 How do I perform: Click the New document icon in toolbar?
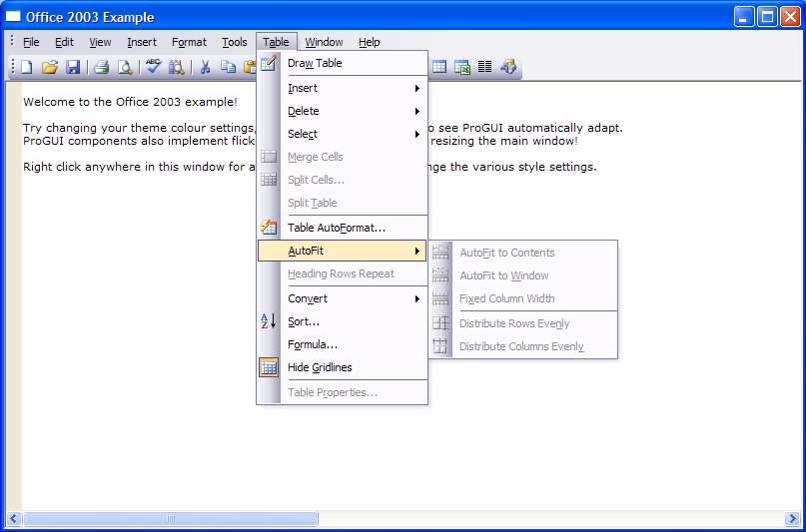27,67
